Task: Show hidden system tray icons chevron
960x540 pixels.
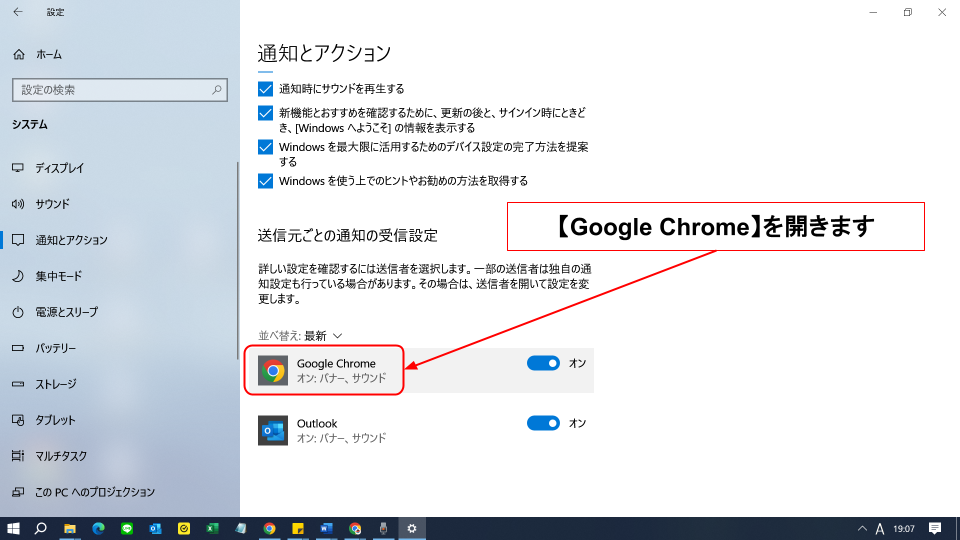Action: [x=862, y=528]
